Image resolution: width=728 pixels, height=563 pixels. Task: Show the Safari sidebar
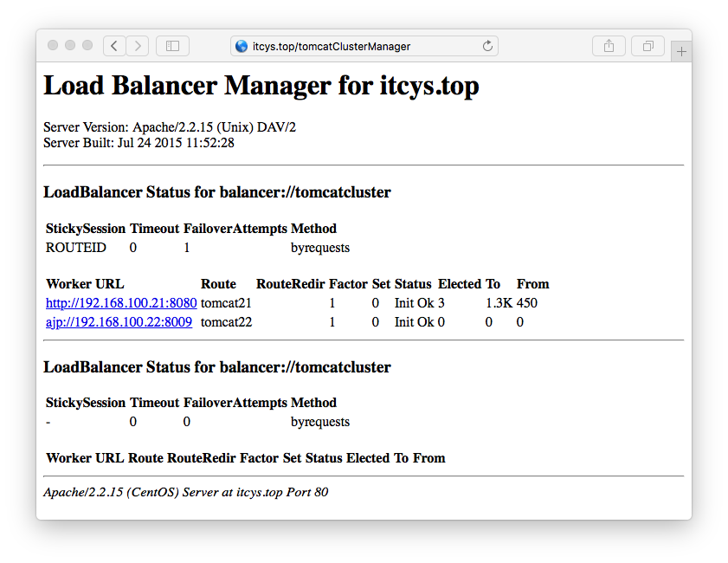[x=173, y=46]
